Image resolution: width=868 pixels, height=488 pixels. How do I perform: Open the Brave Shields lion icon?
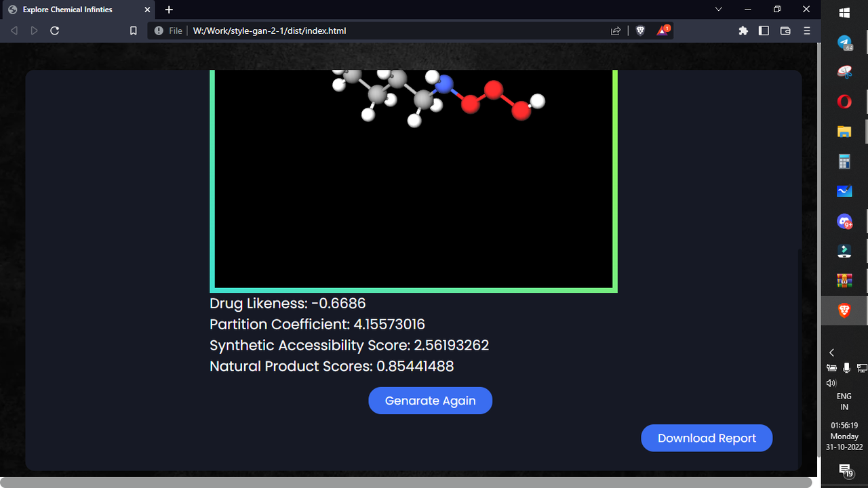coord(640,30)
